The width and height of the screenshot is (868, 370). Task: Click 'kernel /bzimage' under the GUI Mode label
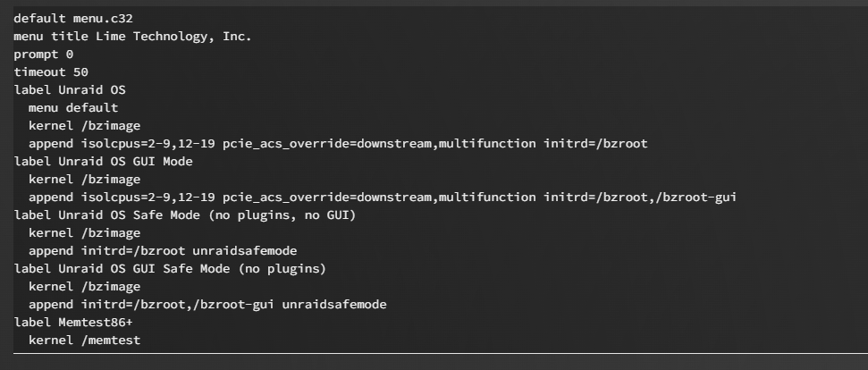(x=85, y=180)
